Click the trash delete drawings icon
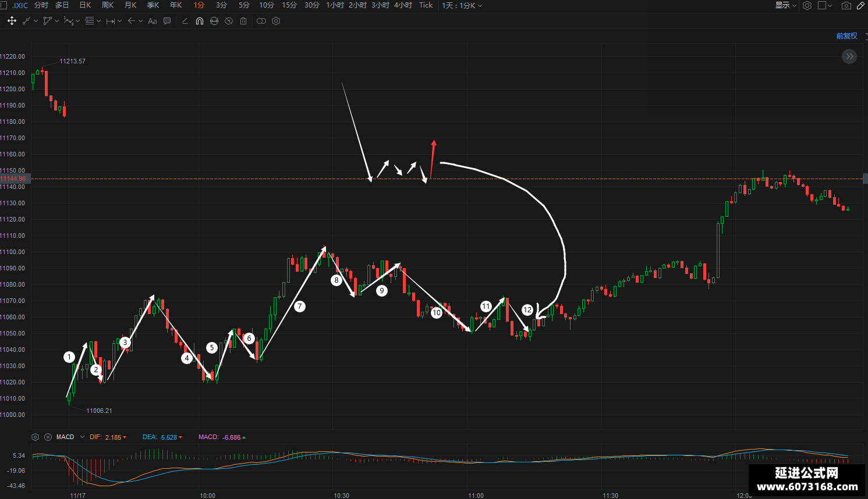The height and width of the screenshot is (499, 868). pyautogui.click(x=243, y=21)
